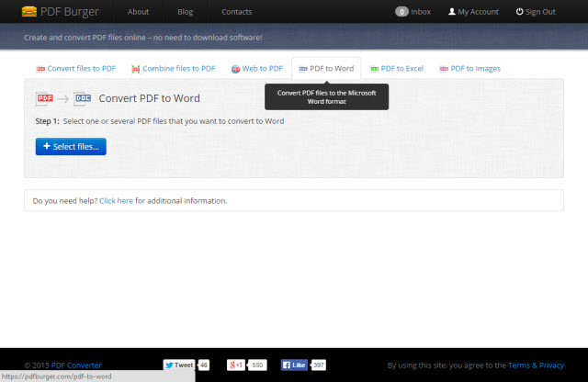Click the My Account user icon

[452, 12]
